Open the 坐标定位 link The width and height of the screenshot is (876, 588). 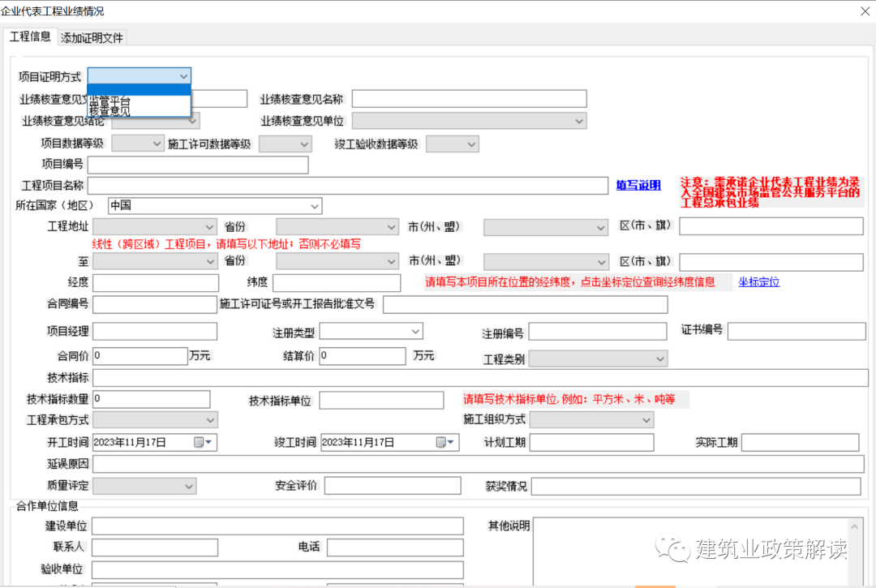coord(758,281)
